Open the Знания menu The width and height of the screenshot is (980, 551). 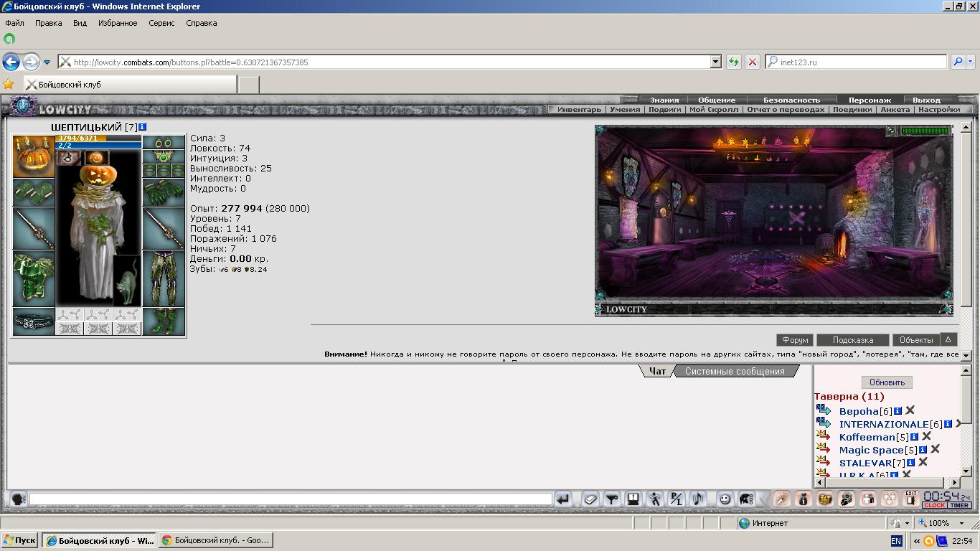click(x=664, y=100)
